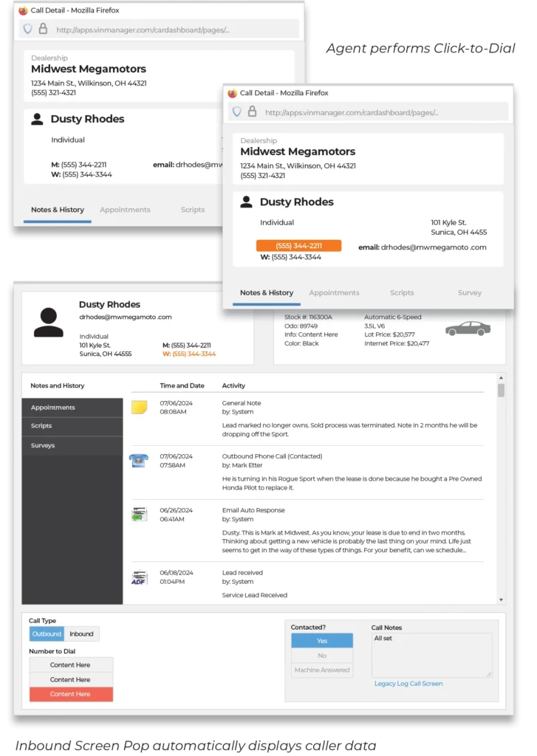537x756 pixels.
Task: Click Firefox logo in back Call Detail window
Action: [x=23, y=10]
